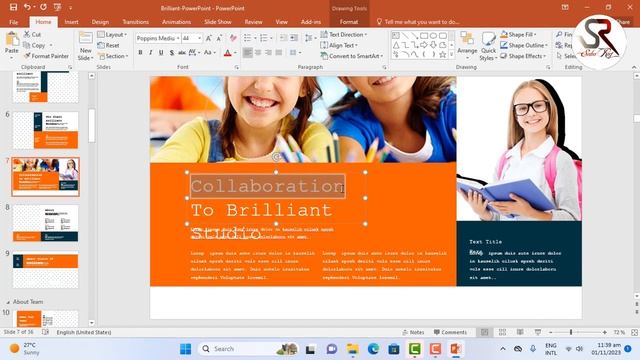Click Tell me what you want to do box
The width and height of the screenshot is (640, 360).
pyautogui.click(x=418, y=22)
